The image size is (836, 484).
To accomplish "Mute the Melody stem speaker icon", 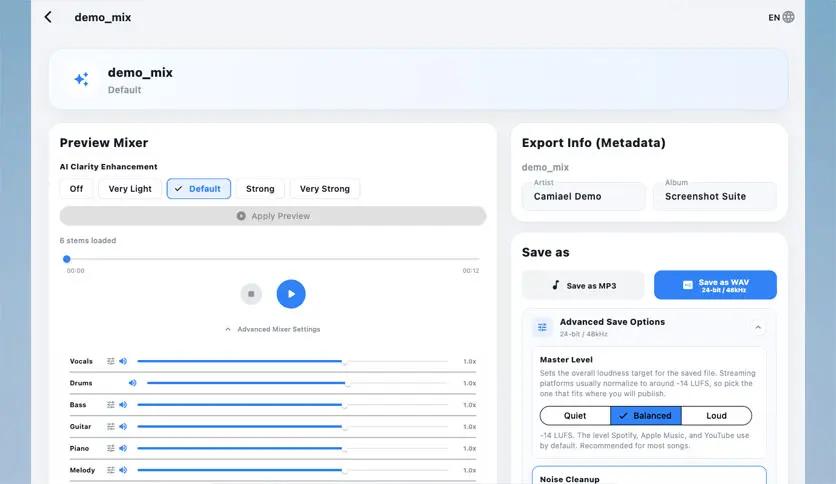I will pyautogui.click(x=123, y=471).
